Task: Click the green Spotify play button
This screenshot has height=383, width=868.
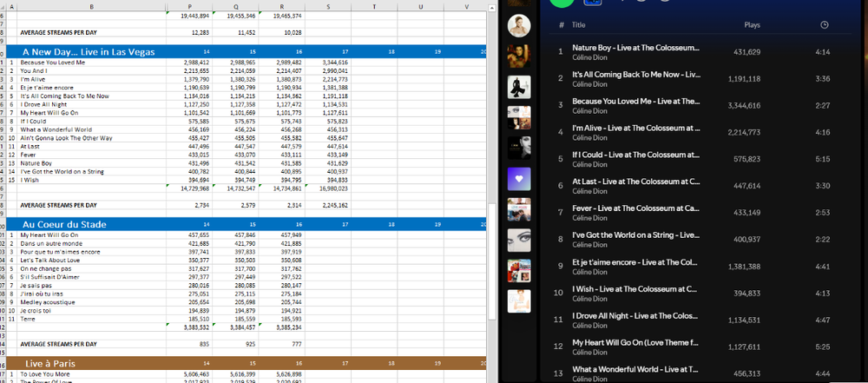Action: (563, 3)
